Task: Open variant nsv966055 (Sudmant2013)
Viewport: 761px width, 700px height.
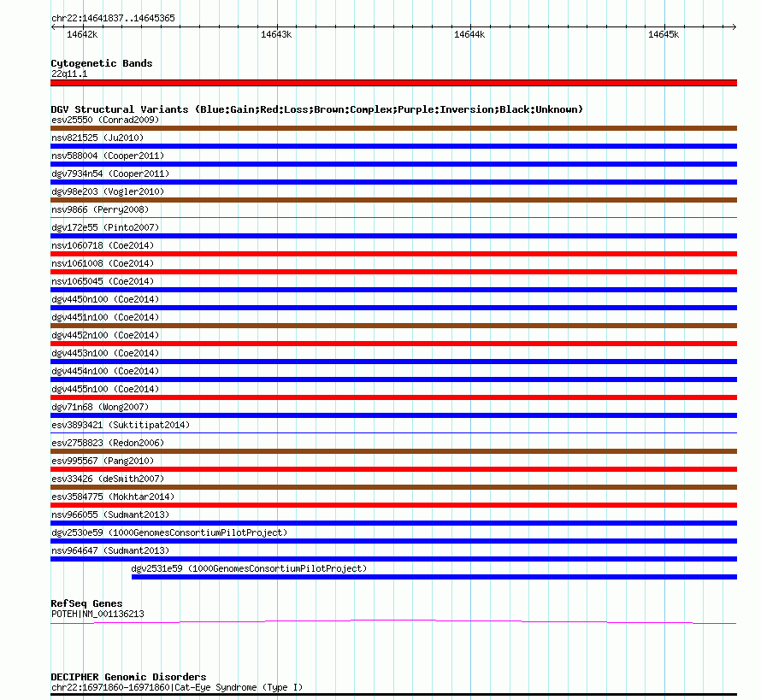Action: 110,515
